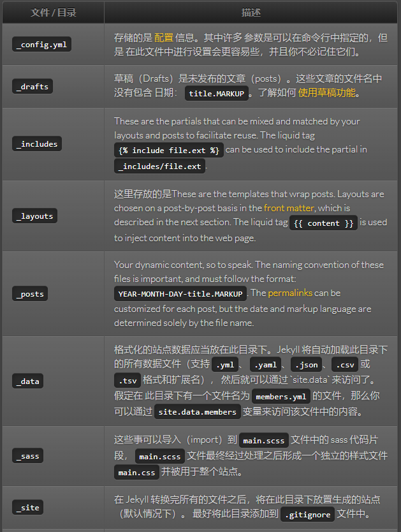Click the _includes/file.ext code snippet
This screenshot has width=401, height=532.
click(159, 166)
